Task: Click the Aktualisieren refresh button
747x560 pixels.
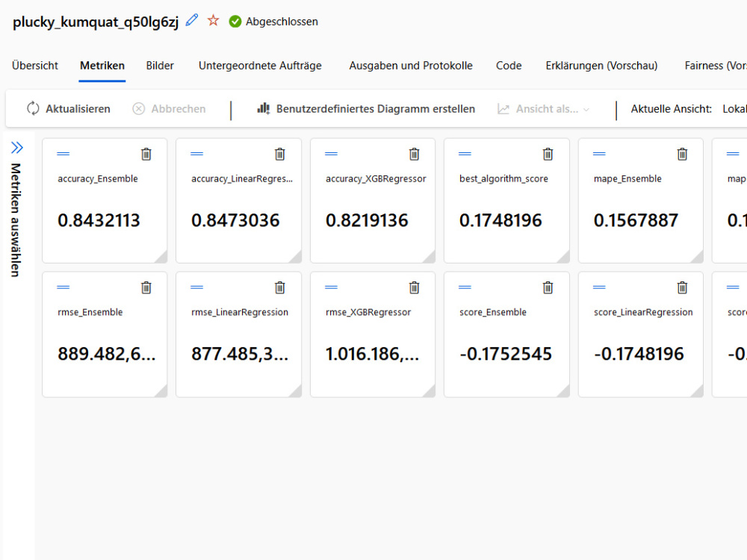Action: [69, 108]
